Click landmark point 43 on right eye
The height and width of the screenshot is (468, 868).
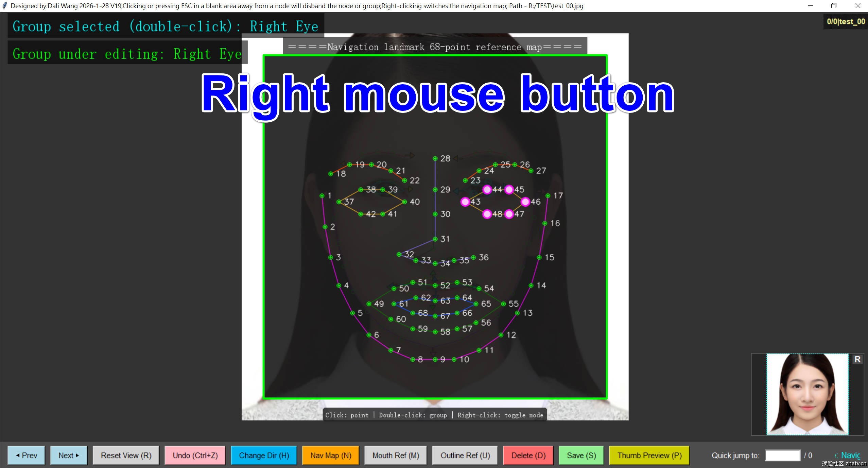pyautogui.click(x=465, y=202)
